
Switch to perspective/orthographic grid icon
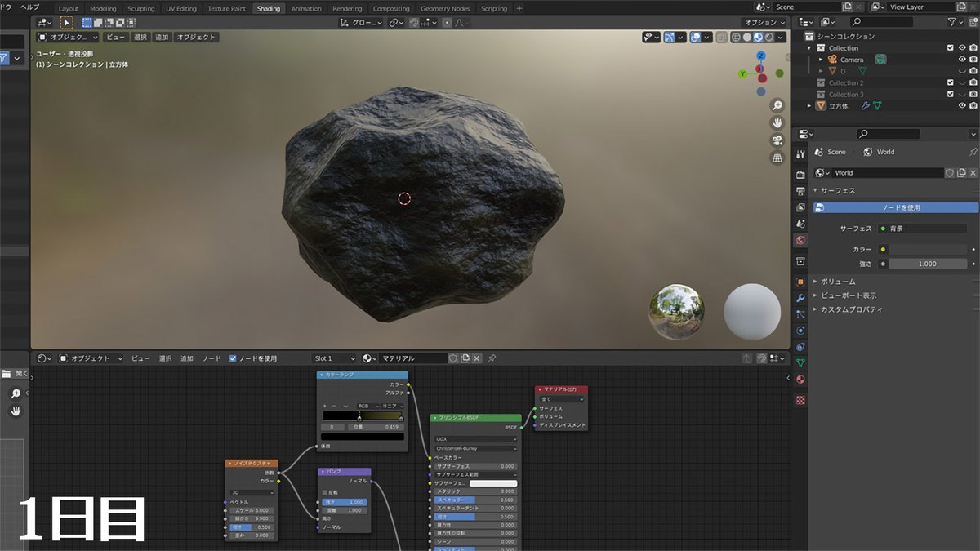tap(777, 158)
